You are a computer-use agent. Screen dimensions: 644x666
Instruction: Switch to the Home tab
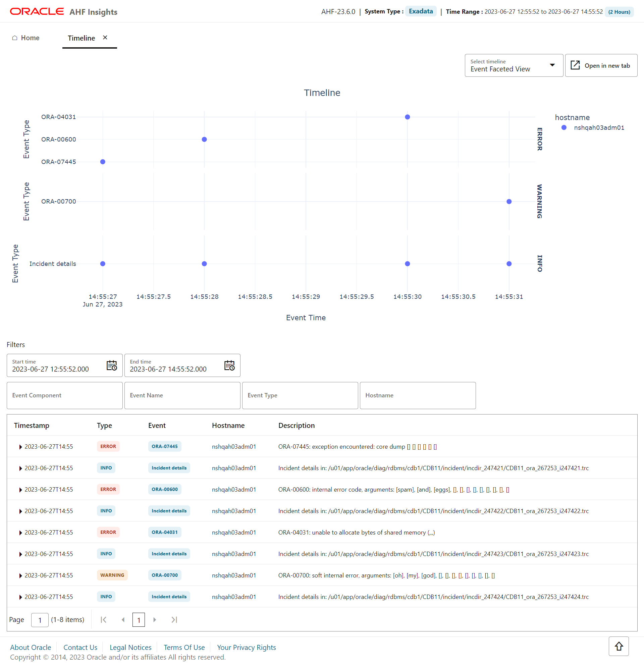pos(26,38)
